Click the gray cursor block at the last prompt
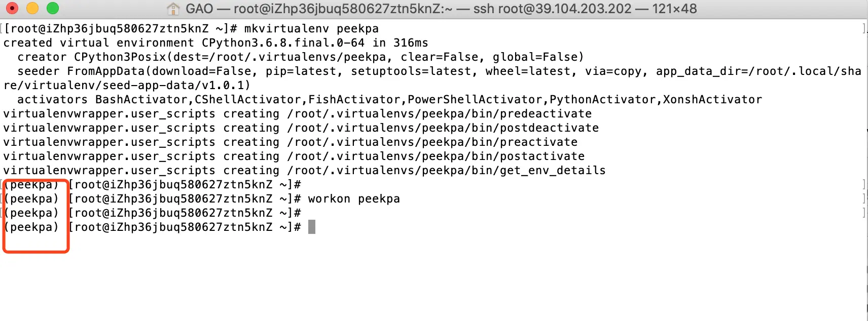 pos(312,227)
